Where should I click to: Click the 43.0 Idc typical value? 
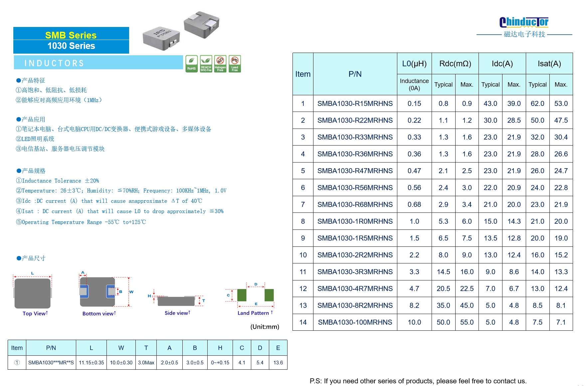pos(490,104)
